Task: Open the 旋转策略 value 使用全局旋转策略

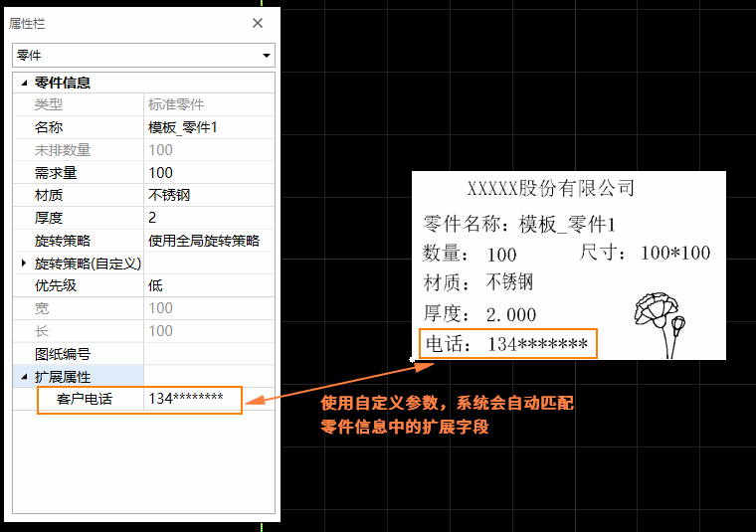Action: [208, 241]
